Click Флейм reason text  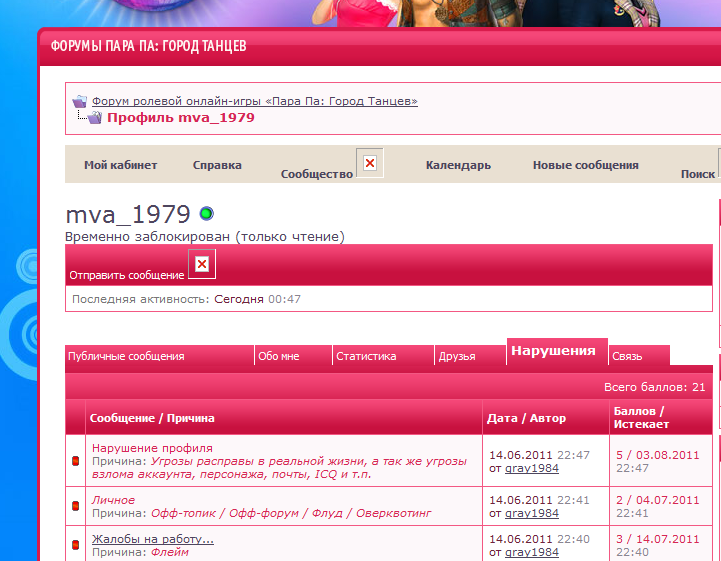pos(170,552)
